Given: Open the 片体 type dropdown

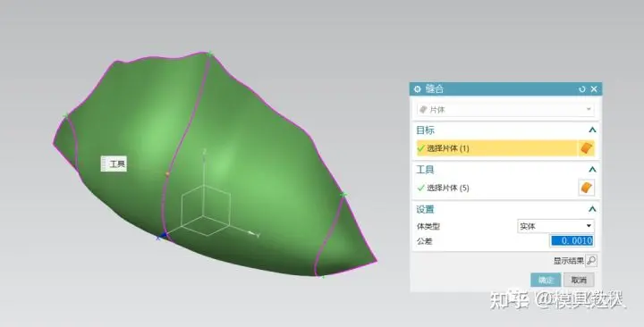Looking at the screenshot, I should coord(505,110).
